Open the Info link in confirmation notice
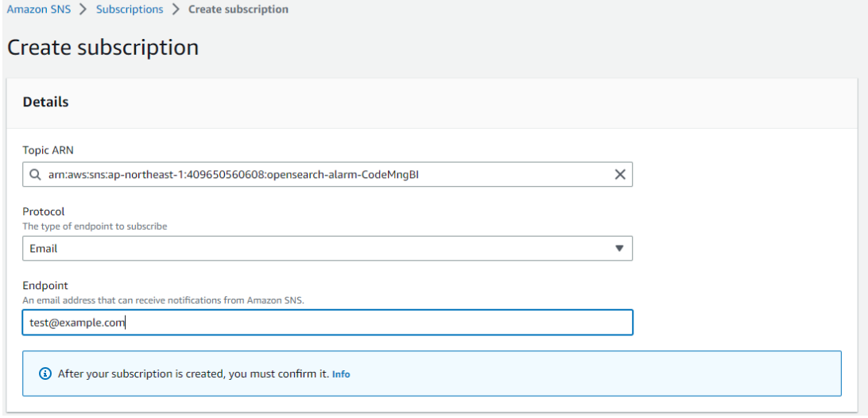This screenshot has height=418, width=868. (x=341, y=374)
